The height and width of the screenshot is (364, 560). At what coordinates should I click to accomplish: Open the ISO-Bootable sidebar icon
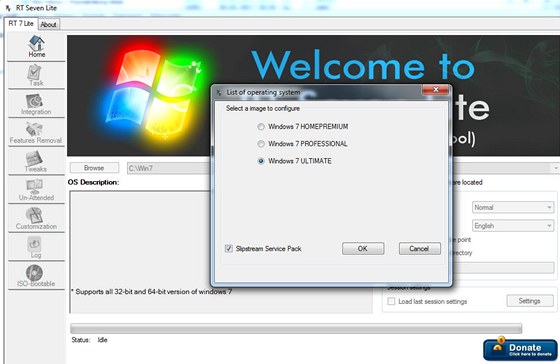tap(35, 273)
